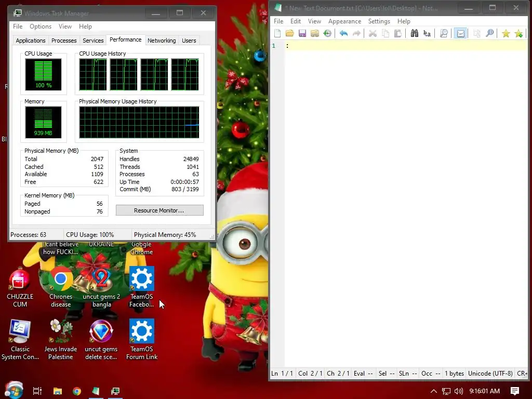Open Find with the binoculars icon
This screenshot has height=399, width=532.
pos(414,33)
